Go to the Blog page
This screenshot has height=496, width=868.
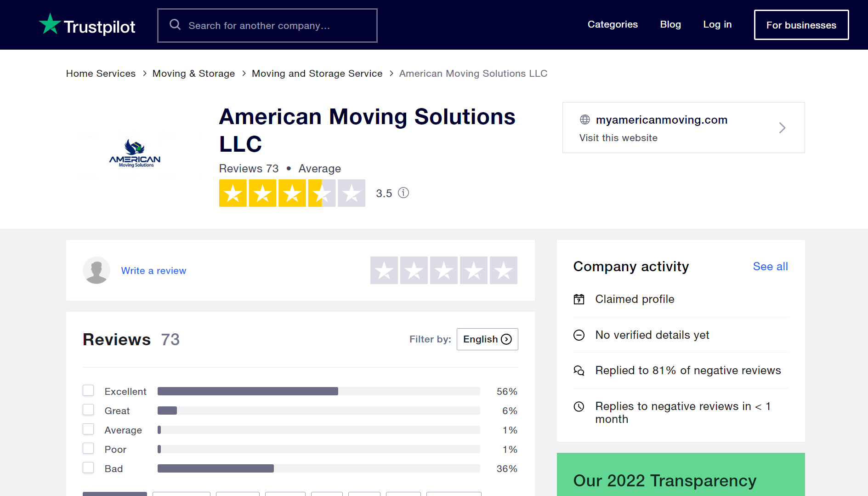pyautogui.click(x=670, y=25)
